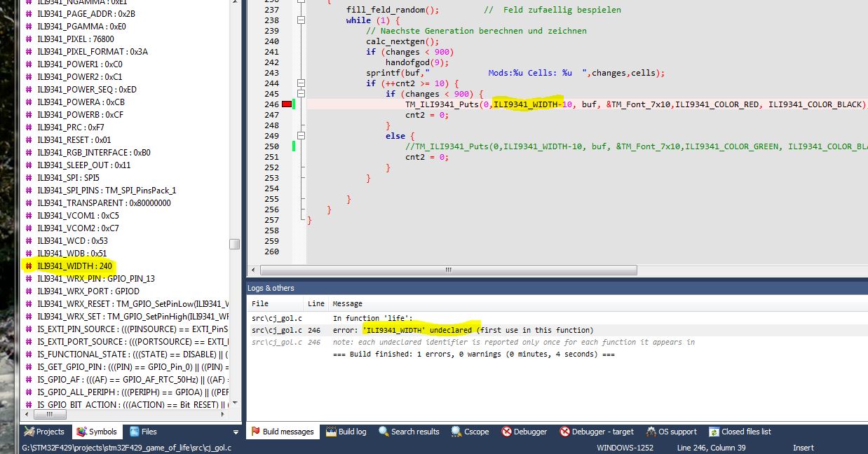Open the Search results tab
This screenshot has width=868, height=454.
coord(409,432)
